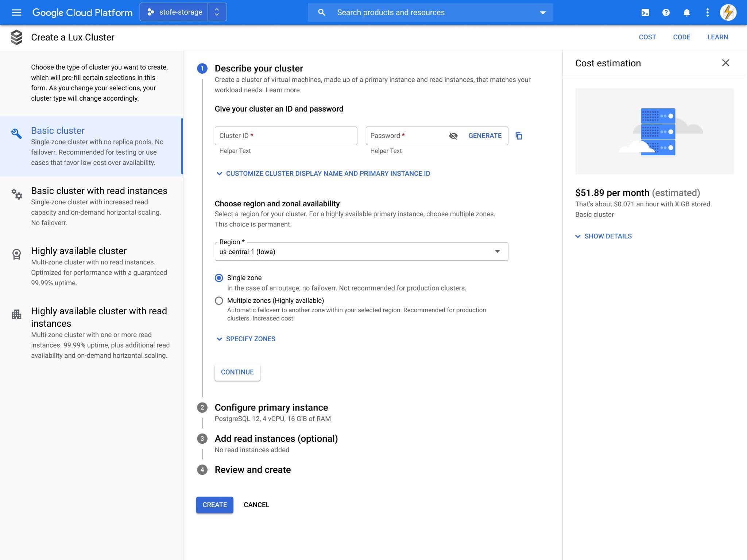The width and height of the screenshot is (747, 560).
Task: Click the Lux cluster stack icon
Action: pyautogui.click(x=16, y=37)
